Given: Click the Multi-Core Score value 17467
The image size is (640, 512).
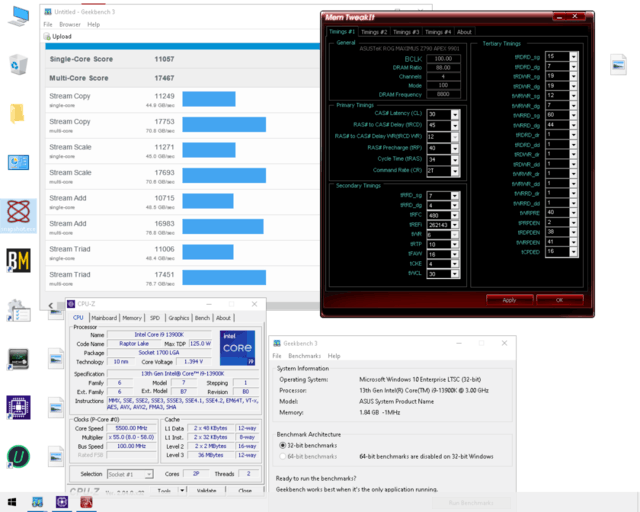Looking at the screenshot, I should tap(164, 78).
